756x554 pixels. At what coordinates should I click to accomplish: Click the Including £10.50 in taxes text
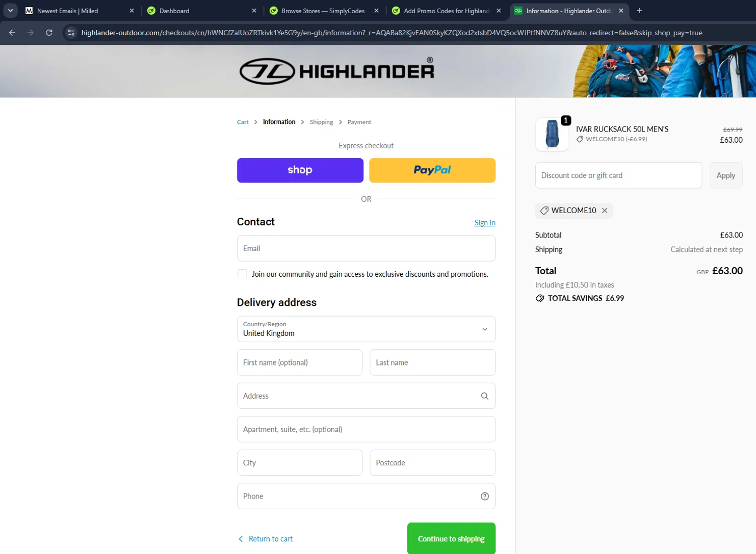click(575, 285)
